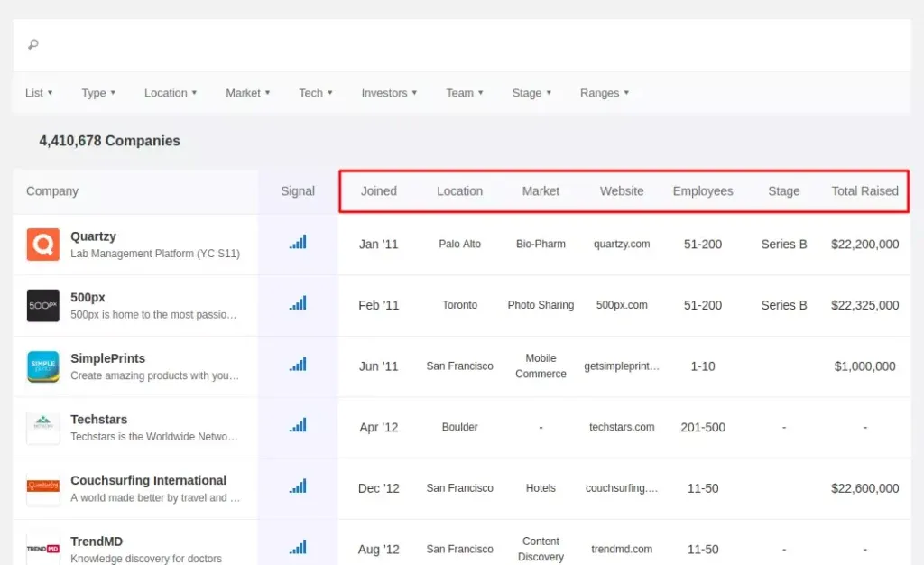Visit the quartzy.com website link

pos(622,244)
